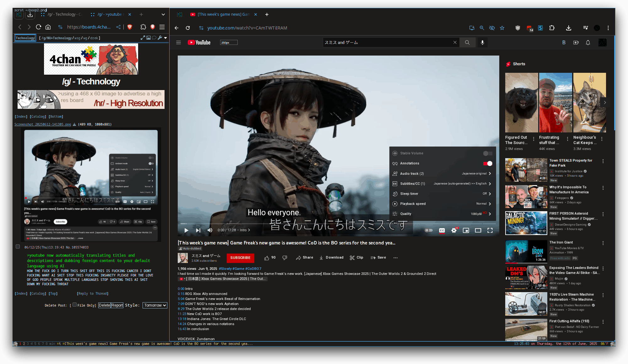
Task: Switch to miniplayer mode
Action: (466, 230)
